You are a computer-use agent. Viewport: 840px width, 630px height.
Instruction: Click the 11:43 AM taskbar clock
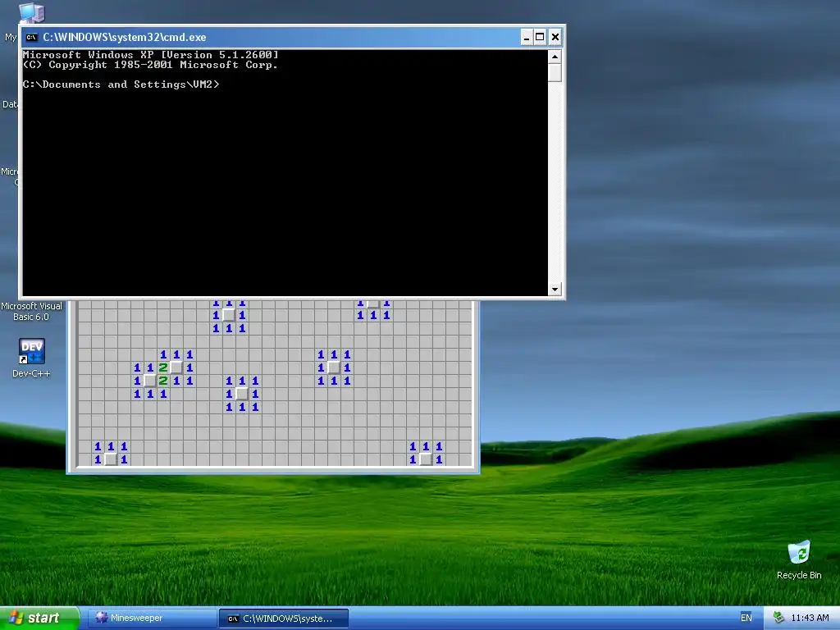[x=810, y=618]
